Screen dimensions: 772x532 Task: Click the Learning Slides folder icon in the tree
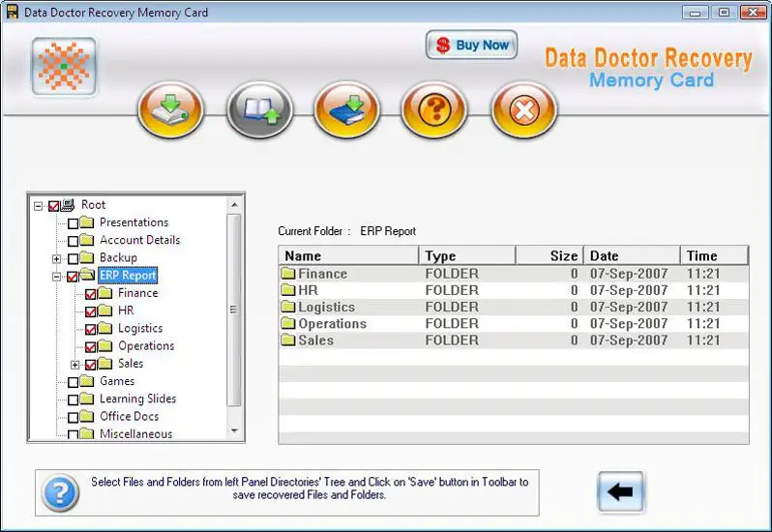coord(87,399)
